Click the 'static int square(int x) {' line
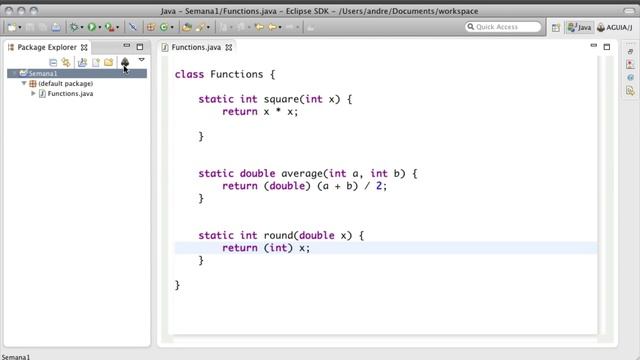The width and height of the screenshot is (640, 360). pyautogui.click(x=275, y=99)
